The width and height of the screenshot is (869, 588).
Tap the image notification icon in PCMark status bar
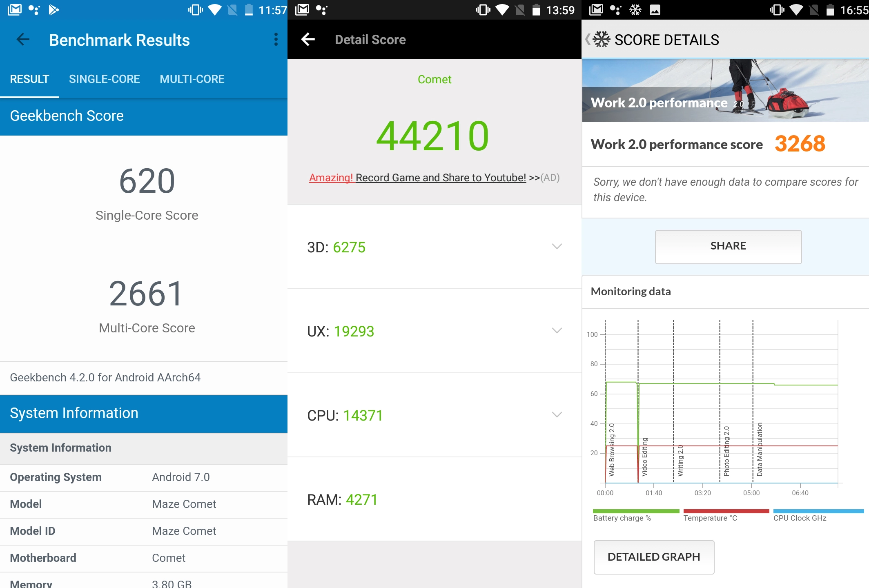pyautogui.click(x=655, y=10)
